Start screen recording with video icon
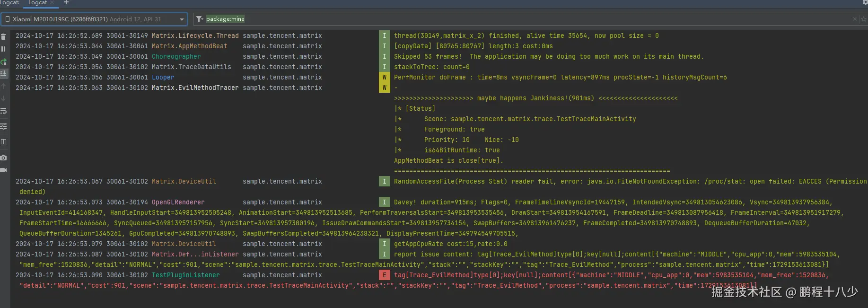868x308 pixels. (3, 170)
